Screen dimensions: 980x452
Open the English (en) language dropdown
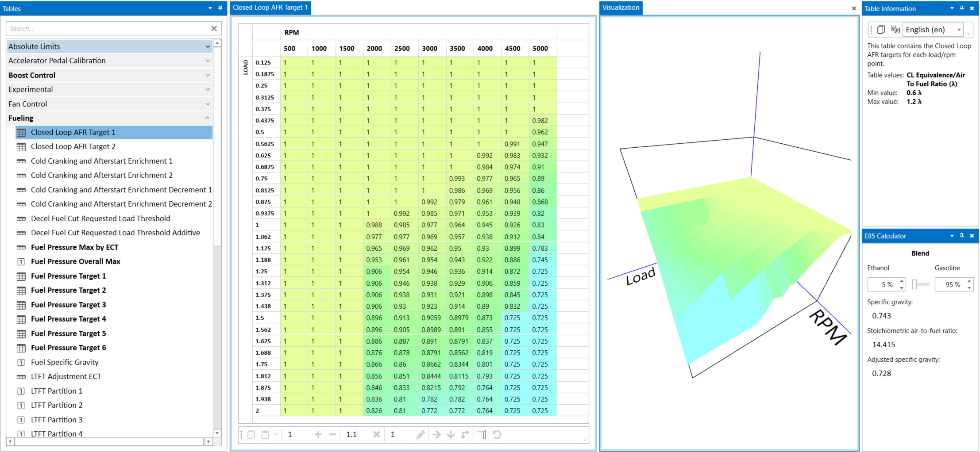(x=932, y=30)
